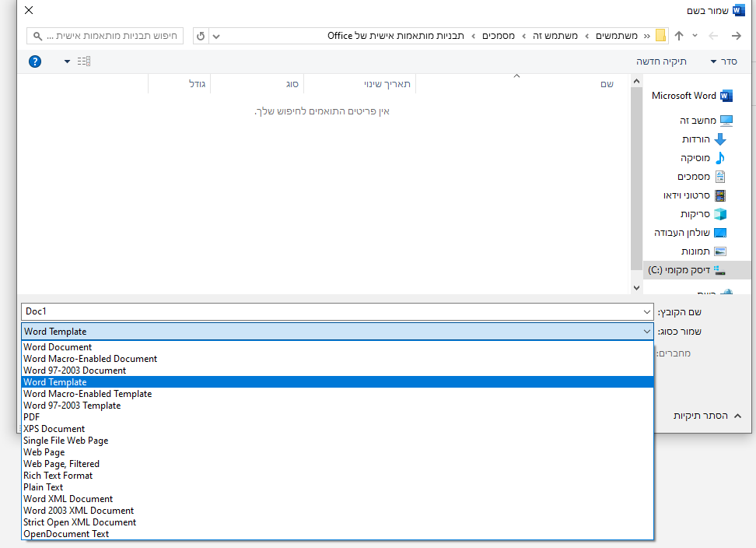Choose Word Macro-Enabled Document type

point(338,358)
